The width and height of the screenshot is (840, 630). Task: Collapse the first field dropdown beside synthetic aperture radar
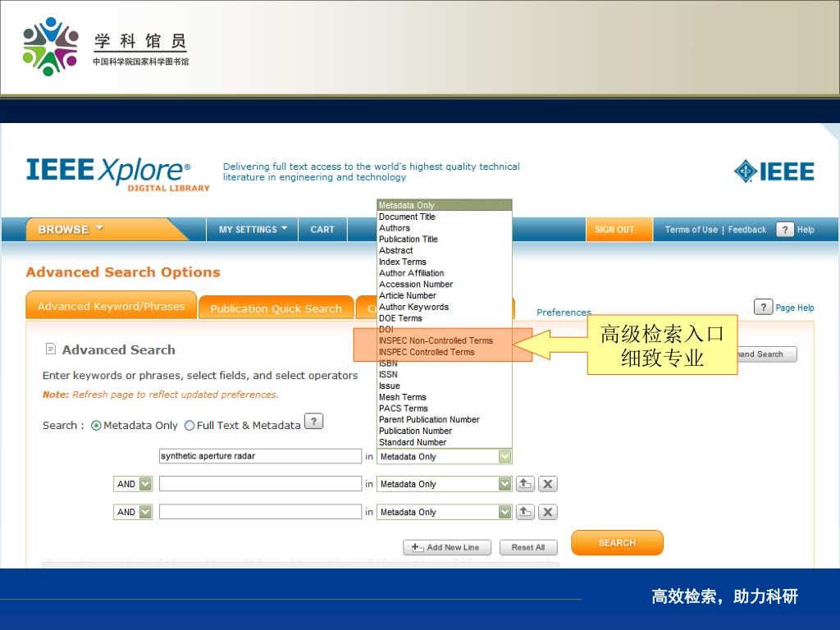point(504,456)
